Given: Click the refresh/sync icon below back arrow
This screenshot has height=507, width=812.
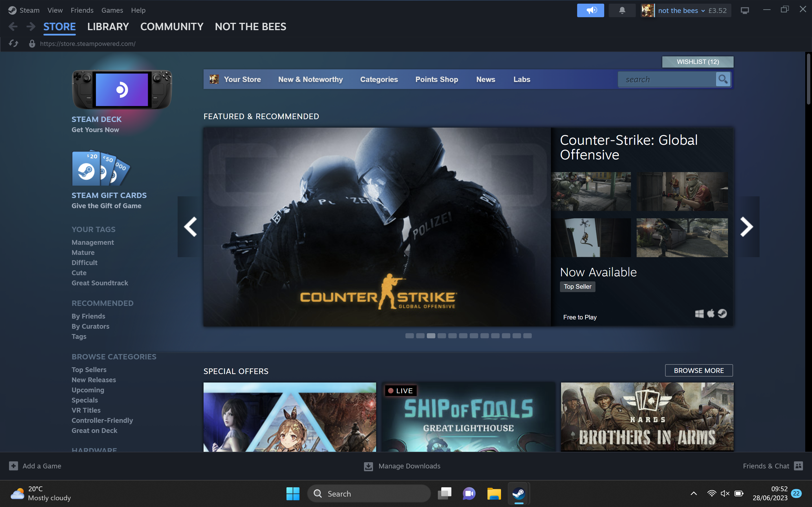Looking at the screenshot, I should pos(13,43).
